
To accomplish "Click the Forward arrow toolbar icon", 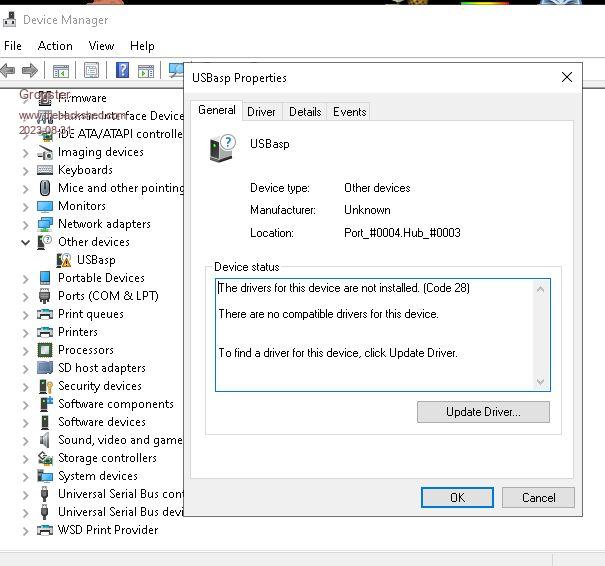I will tap(30, 71).
